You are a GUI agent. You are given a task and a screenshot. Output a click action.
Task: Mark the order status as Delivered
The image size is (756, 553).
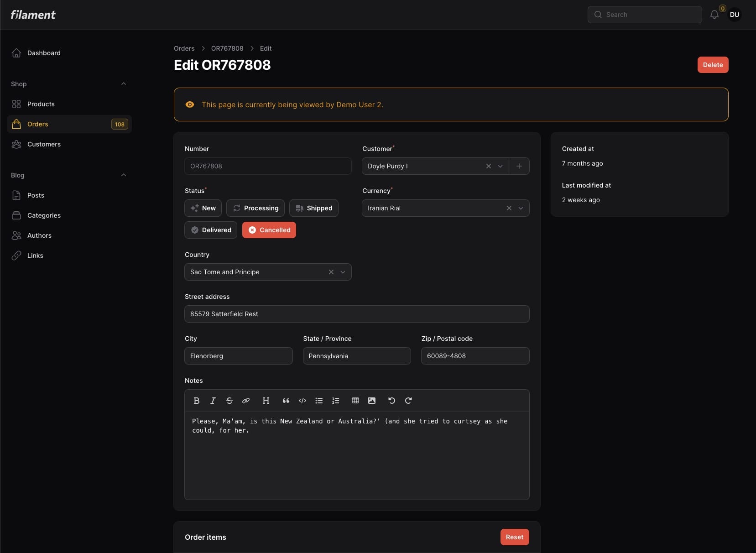tap(211, 230)
